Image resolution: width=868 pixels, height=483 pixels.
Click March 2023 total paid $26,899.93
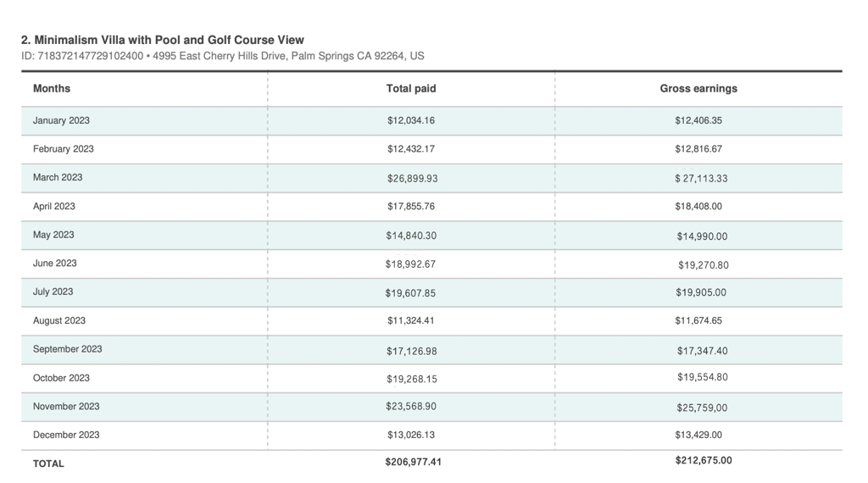click(x=412, y=179)
